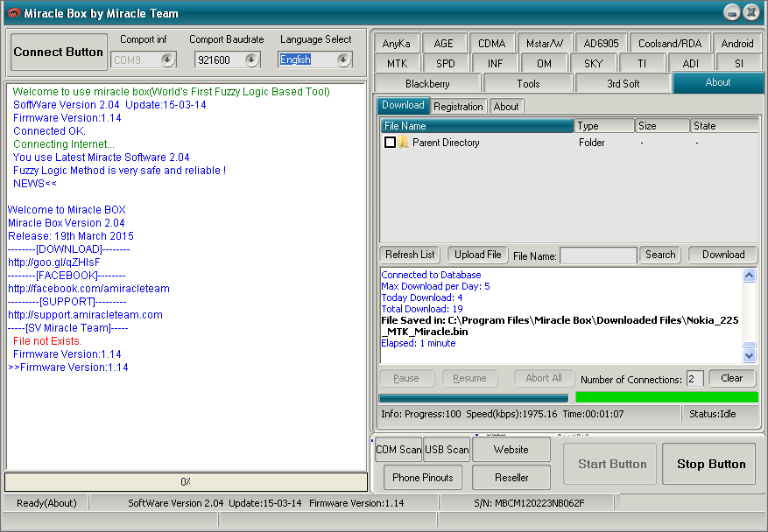Switch to the Registration sub-tab

pyautogui.click(x=458, y=106)
